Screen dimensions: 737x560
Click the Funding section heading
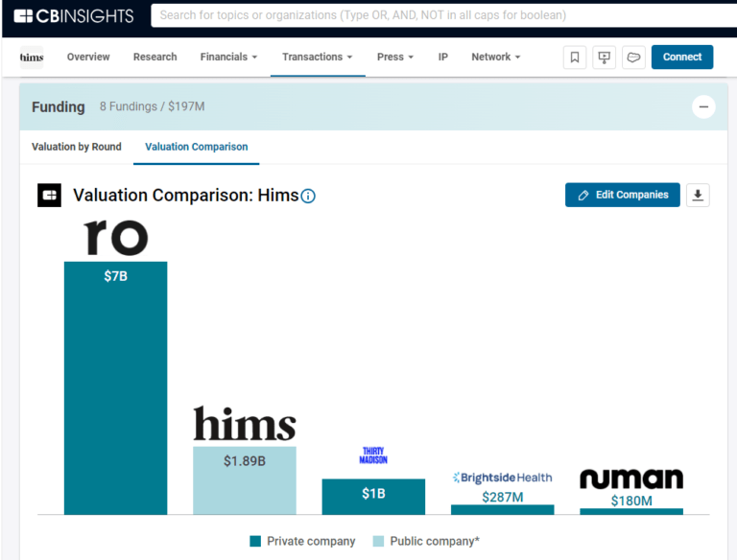click(59, 107)
